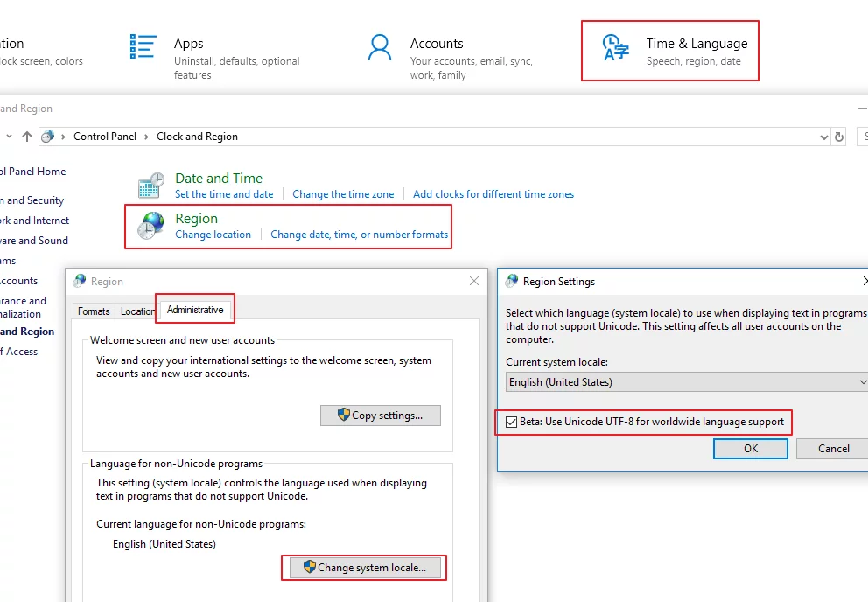Switch to the Formats tab
Screen dimensions: 868x602
point(94,311)
